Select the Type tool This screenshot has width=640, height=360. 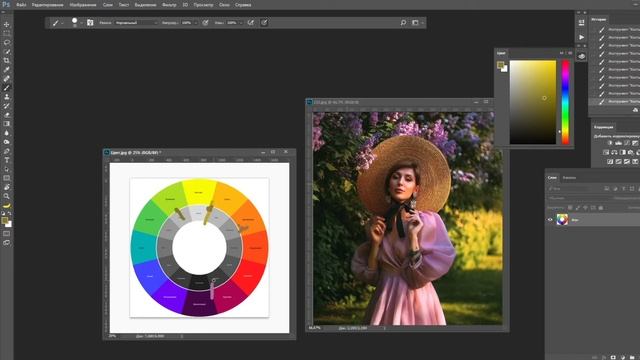point(7,160)
